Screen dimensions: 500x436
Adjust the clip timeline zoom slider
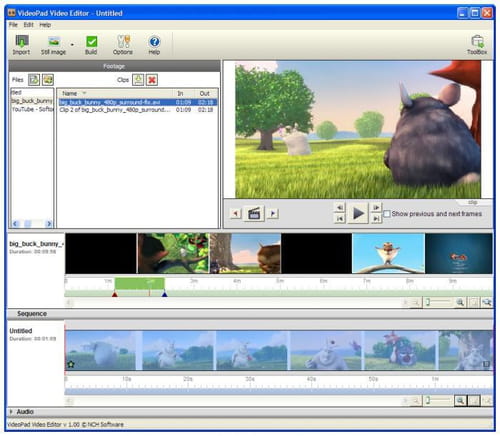(x=439, y=302)
